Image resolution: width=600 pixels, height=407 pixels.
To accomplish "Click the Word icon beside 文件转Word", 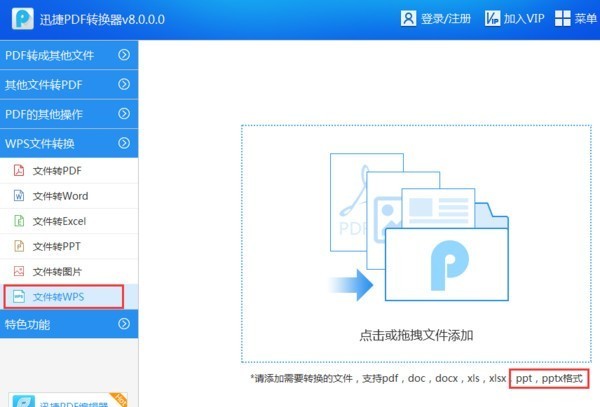I will tap(19, 195).
